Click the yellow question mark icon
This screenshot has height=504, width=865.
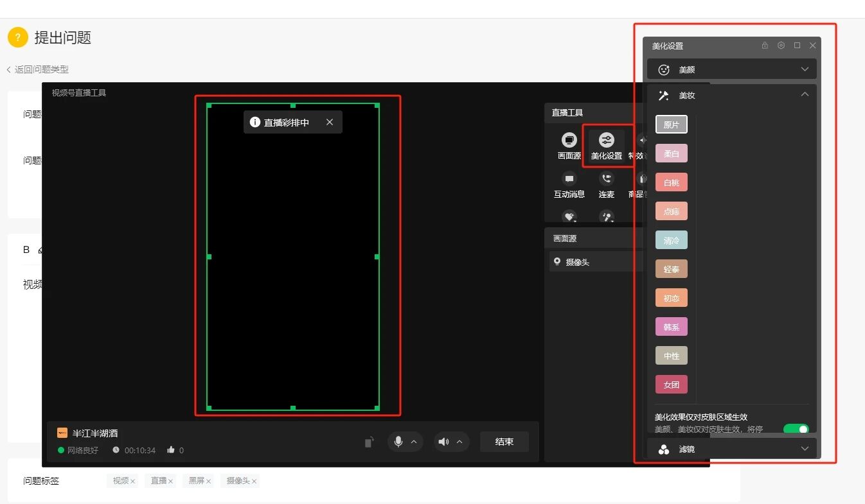tap(18, 37)
